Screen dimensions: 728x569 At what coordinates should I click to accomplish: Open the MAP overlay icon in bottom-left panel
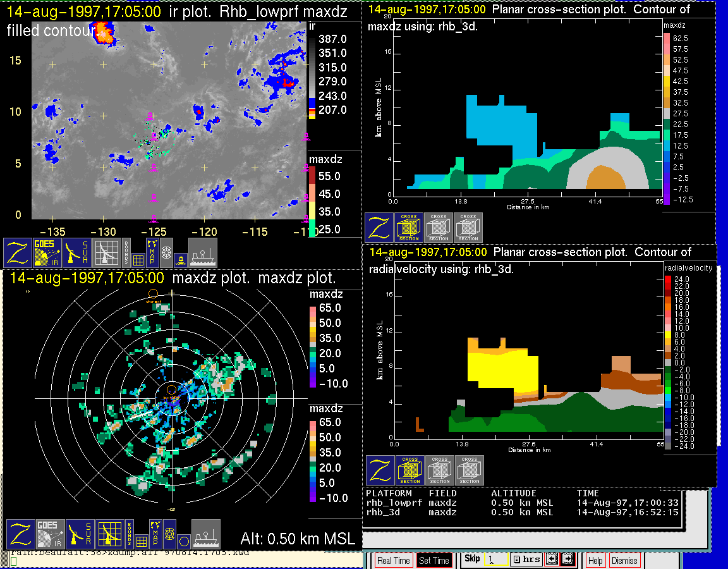click(154, 529)
